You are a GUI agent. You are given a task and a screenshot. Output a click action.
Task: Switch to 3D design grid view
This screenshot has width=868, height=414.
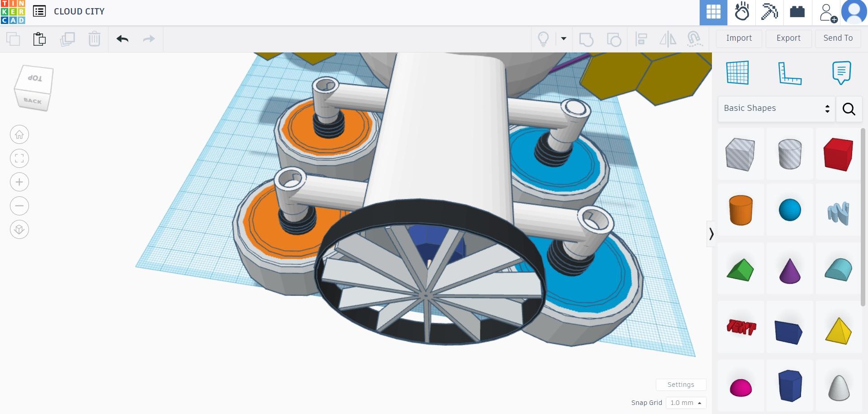coord(713,12)
